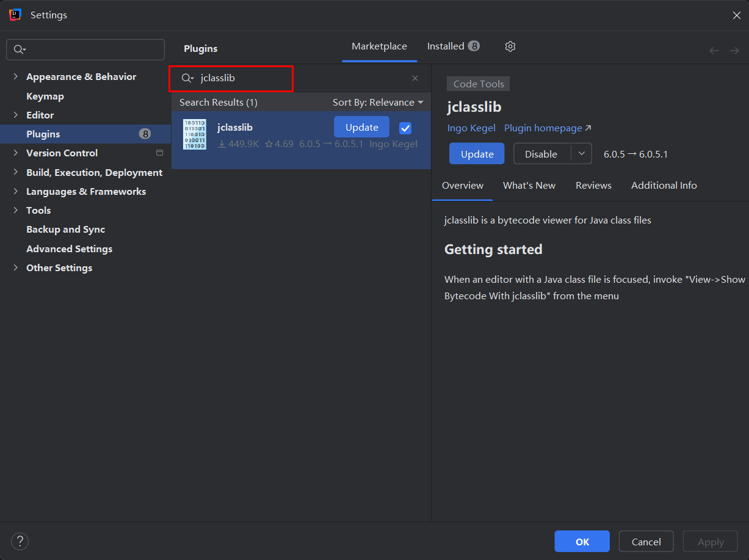
Task: Confirm settings with the OK button
Action: point(582,542)
